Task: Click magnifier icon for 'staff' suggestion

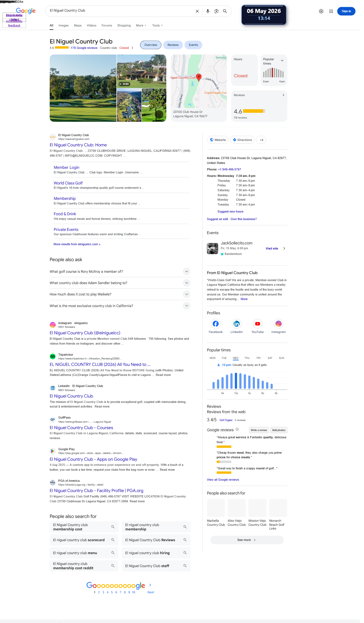Action: pos(185,566)
